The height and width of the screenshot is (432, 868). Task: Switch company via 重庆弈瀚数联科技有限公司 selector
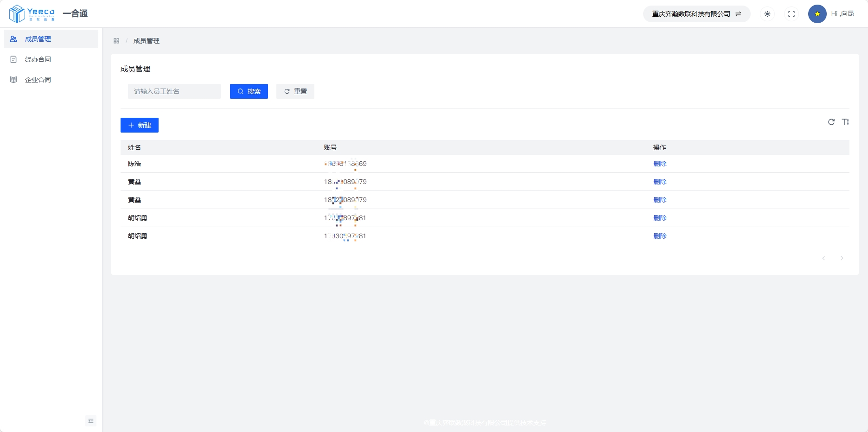[x=696, y=14]
